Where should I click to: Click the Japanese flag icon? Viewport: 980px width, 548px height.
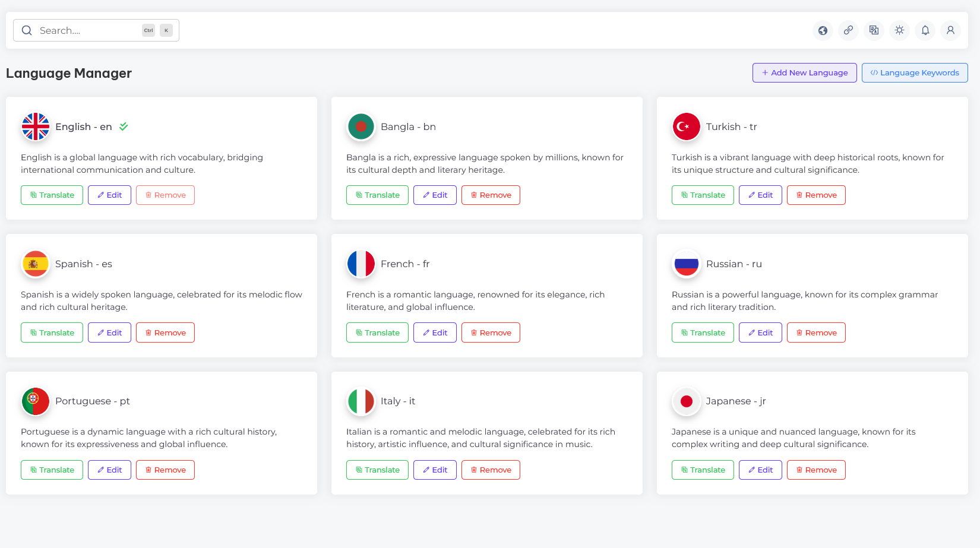tap(686, 401)
